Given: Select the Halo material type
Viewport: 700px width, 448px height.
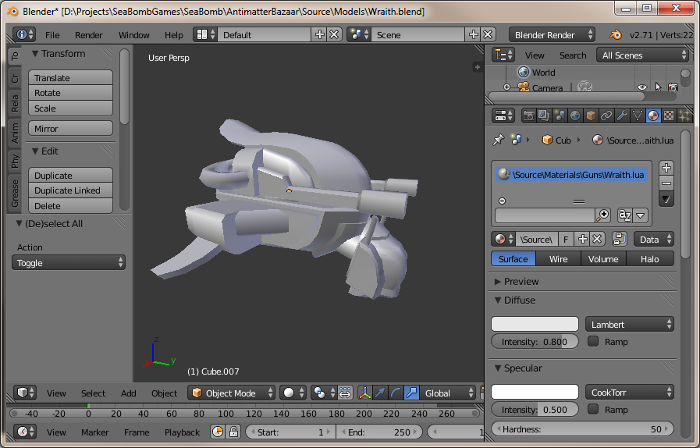Looking at the screenshot, I should coord(650,259).
